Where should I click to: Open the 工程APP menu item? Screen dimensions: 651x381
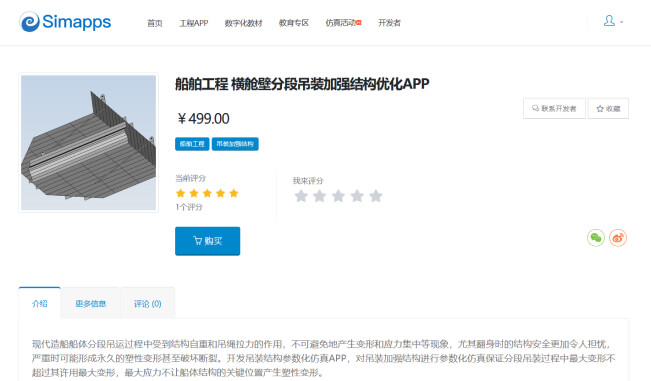point(193,23)
